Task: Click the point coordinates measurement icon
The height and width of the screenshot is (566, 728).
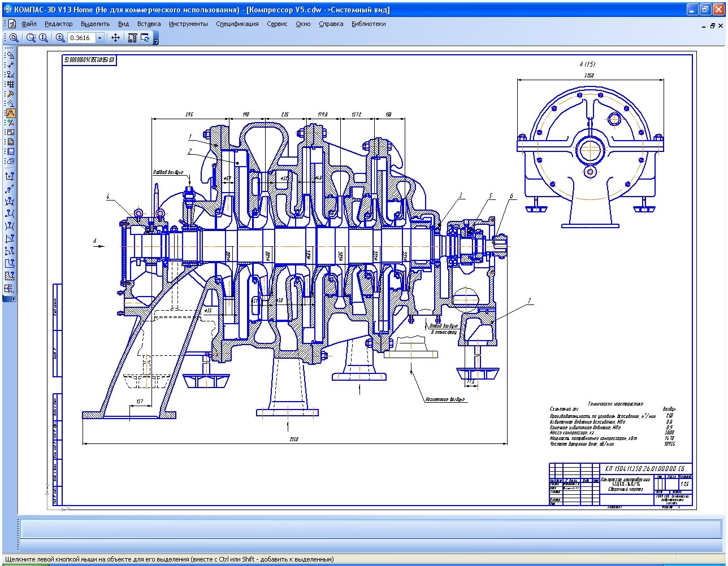Action: point(10,176)
